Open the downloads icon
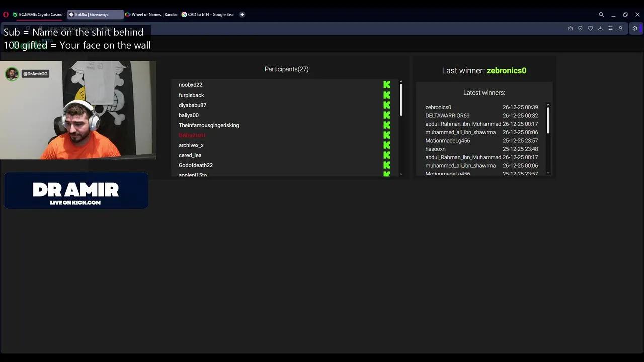This screenshot has width=644, height=362. pos(600,28)
